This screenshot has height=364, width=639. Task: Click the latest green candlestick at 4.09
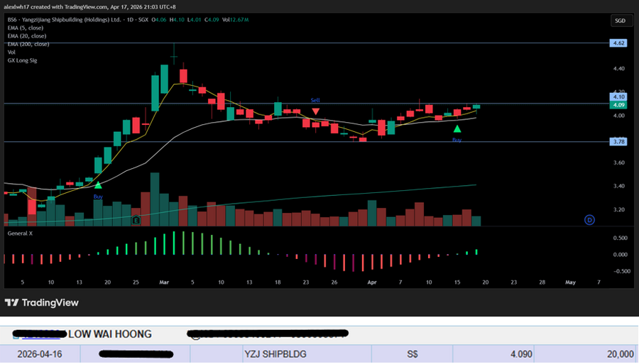pyautogui.click(x=476, y=106)
